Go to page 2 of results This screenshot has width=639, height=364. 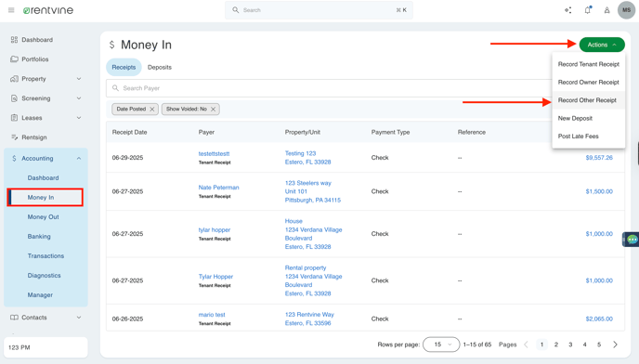point(555,344)
